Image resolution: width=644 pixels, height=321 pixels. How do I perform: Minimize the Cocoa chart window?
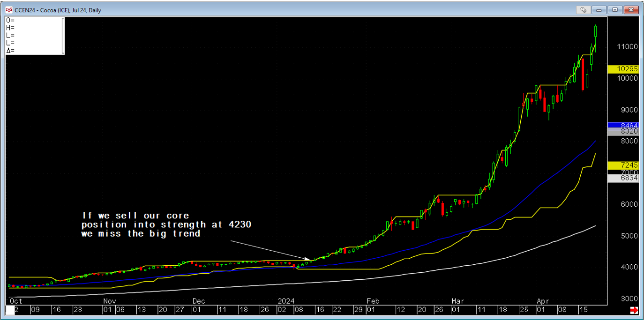click(x=599, y=9)
